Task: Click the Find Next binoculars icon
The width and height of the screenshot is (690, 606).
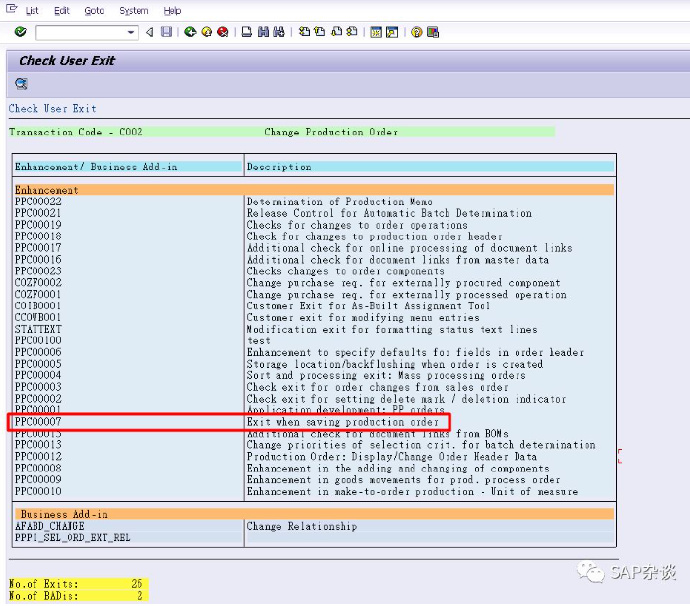Action: (279, 32)
